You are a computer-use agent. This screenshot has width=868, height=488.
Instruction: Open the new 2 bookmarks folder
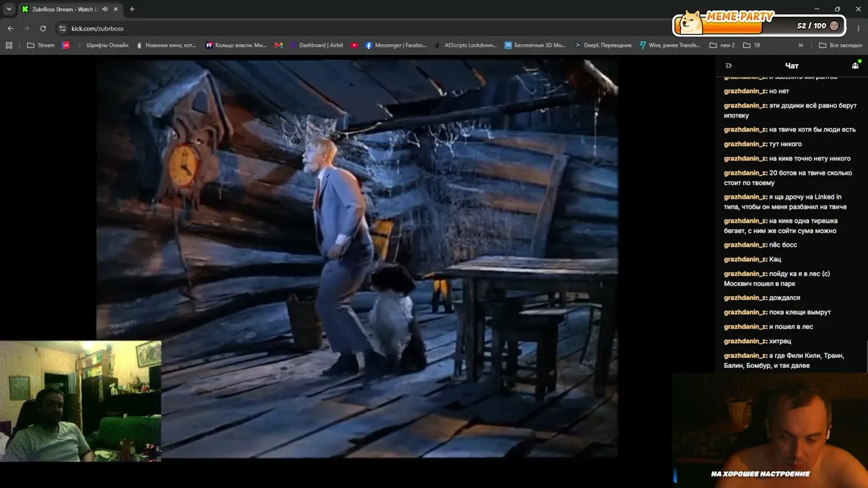[x=722, y=45]
